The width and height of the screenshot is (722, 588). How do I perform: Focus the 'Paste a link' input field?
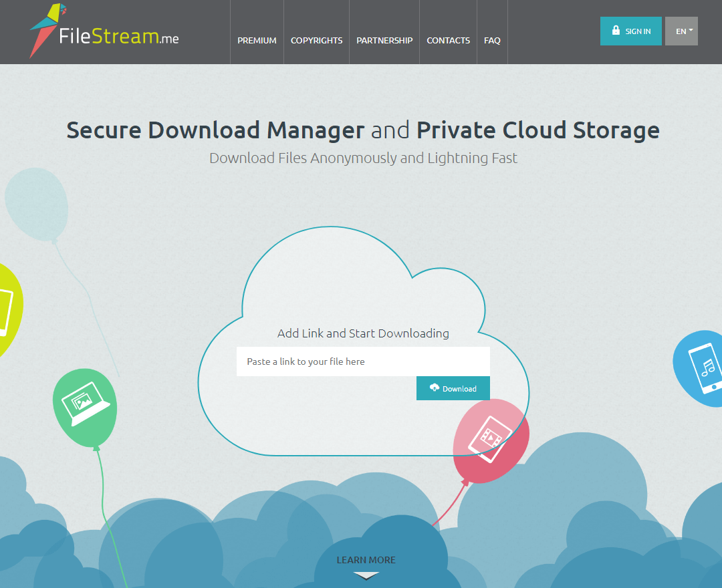363,361
